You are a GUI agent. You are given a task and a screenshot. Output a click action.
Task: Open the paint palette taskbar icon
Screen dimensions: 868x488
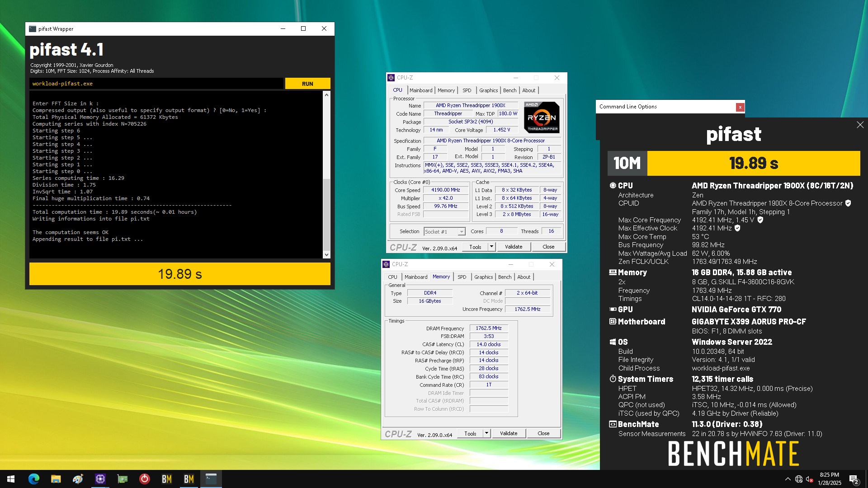[x=78, y=479]
